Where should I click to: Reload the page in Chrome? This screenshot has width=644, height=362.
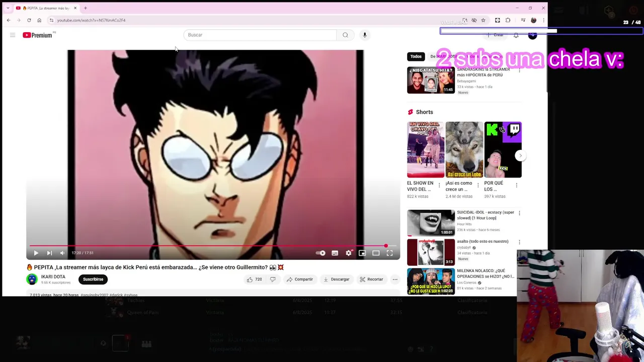click(29, 20)
